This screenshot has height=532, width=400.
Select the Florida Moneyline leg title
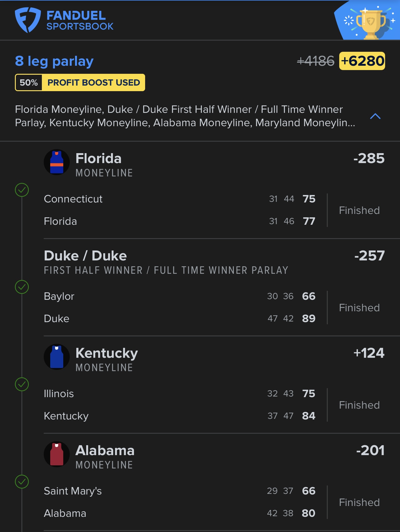99,159
